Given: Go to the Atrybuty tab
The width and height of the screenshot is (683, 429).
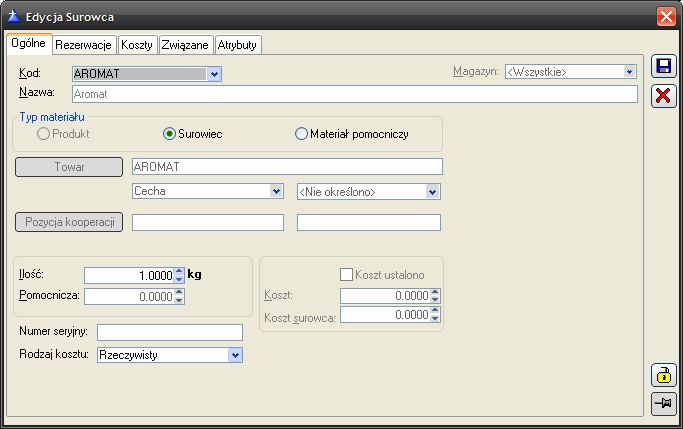Looking at the screenshot, I should [237, 45].
